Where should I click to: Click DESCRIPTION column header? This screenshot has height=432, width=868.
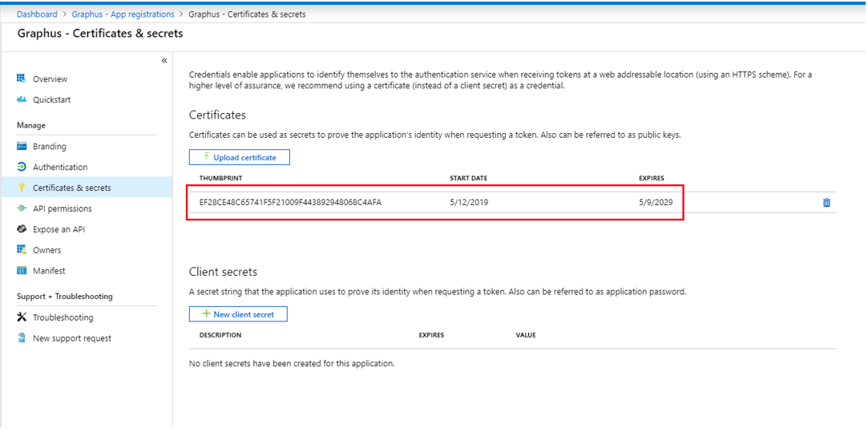click(x=220, y=335)
